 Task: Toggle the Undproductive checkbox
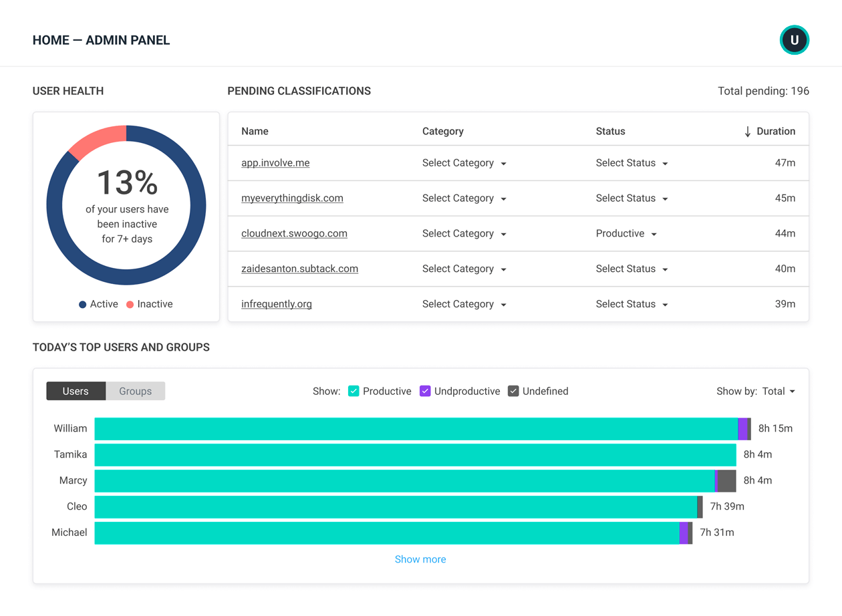click(x=425, y=392)
